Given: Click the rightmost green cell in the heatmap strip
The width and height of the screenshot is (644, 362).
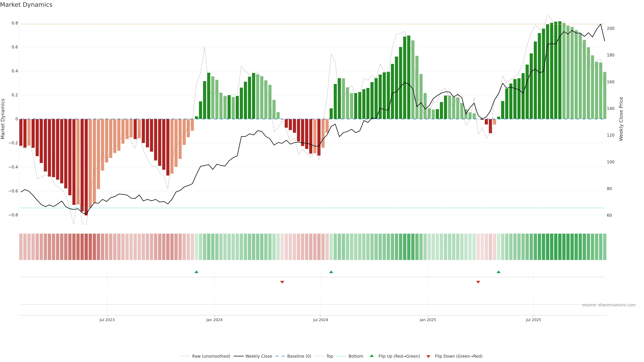Looking at the screenshot, I should pos(604,247).
